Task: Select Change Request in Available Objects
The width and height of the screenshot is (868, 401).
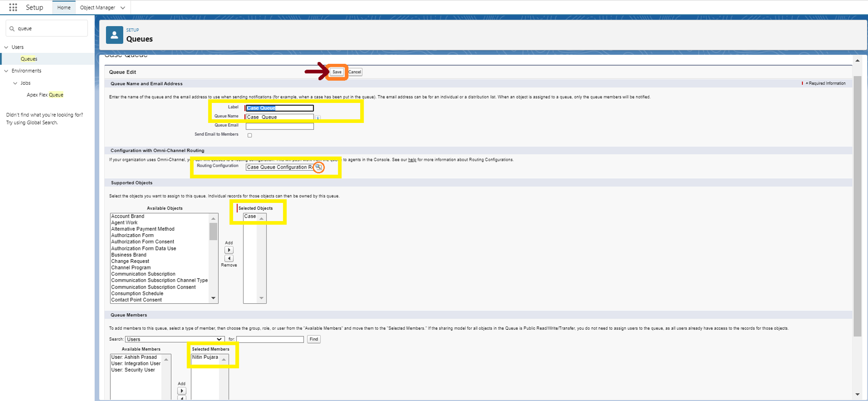Action: pyautogui.click(x=130, y=261)
